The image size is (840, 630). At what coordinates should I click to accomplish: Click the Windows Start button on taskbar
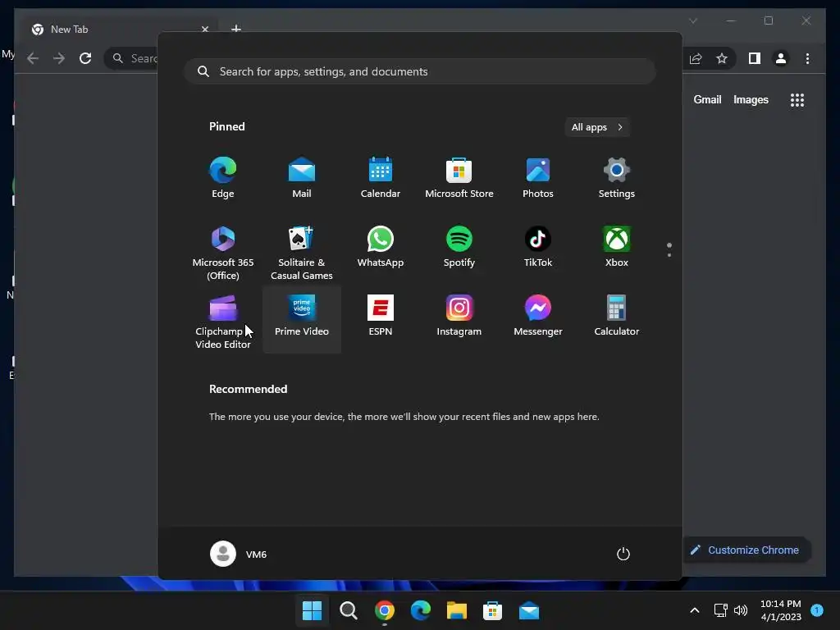click(x=312, y=610)
